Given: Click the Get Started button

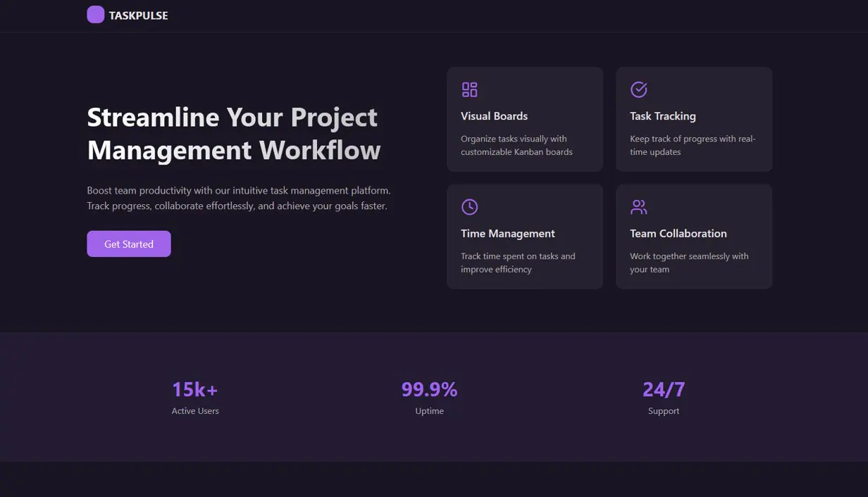Looking at the screenshot, I should (129, 244).
